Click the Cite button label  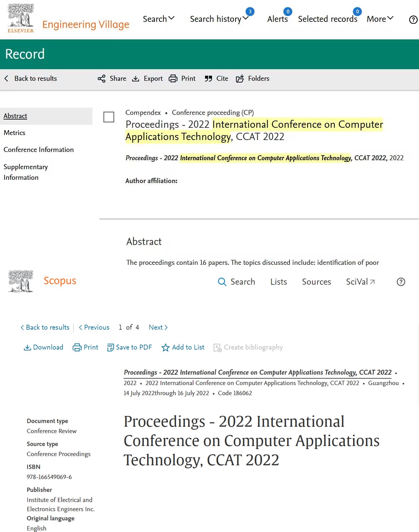[x=222, y=78]
